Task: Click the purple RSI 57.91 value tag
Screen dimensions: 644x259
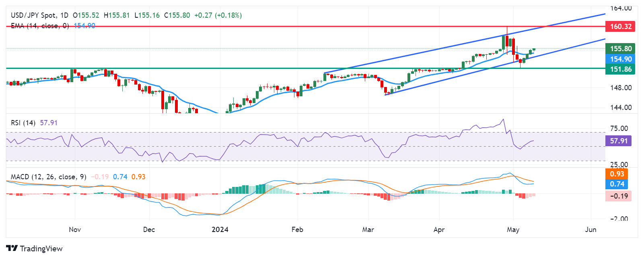Action: 618,141
